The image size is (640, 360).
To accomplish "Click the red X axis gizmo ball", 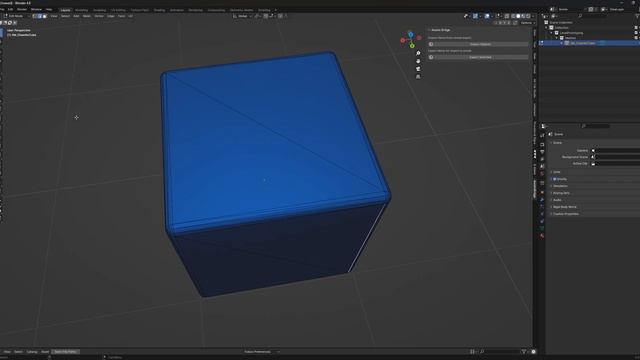I will coord(403,40).
